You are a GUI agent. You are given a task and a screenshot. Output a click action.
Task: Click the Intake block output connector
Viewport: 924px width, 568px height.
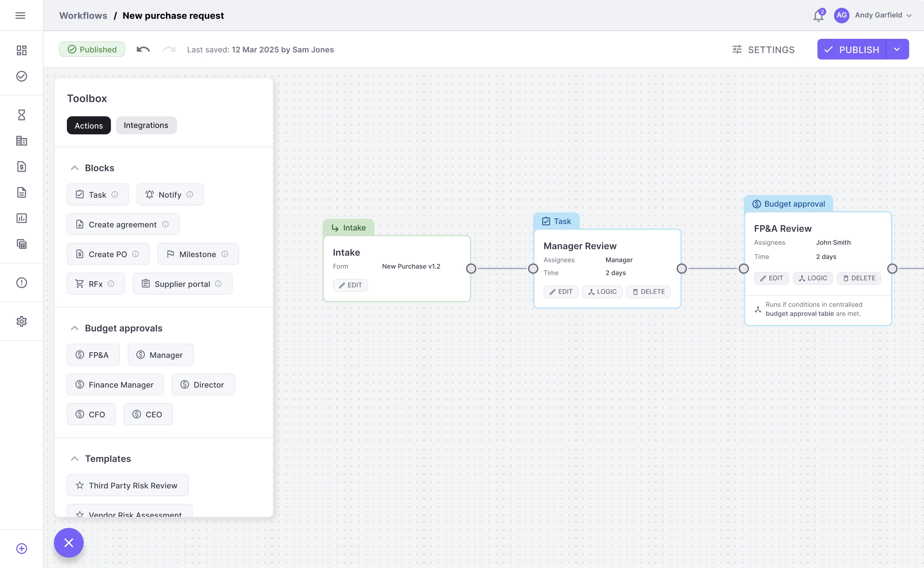471,269
